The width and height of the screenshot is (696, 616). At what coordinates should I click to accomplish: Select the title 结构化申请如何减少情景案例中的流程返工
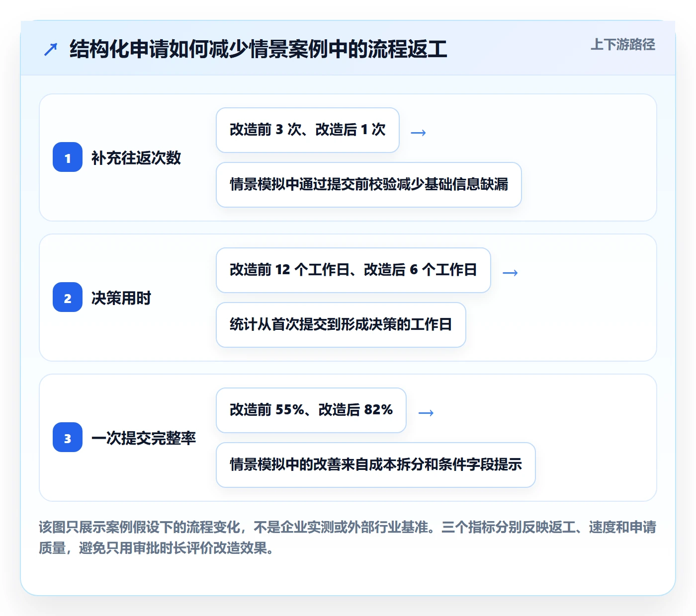259,49
